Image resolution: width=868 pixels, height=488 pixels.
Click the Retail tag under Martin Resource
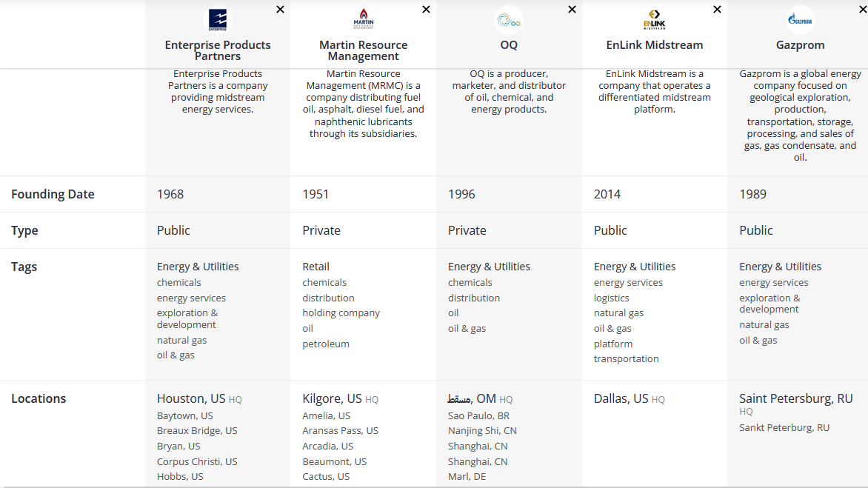pos(316,267)
